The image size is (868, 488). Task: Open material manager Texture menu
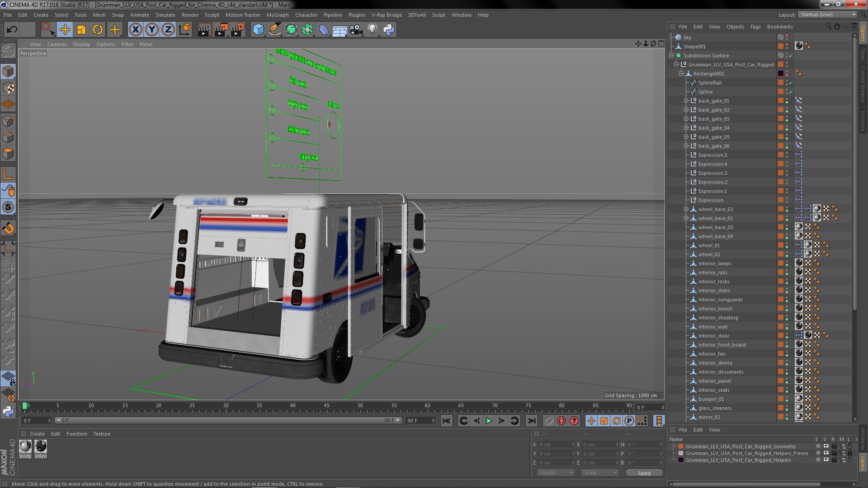pyautogui.click(x=102, y=434)
